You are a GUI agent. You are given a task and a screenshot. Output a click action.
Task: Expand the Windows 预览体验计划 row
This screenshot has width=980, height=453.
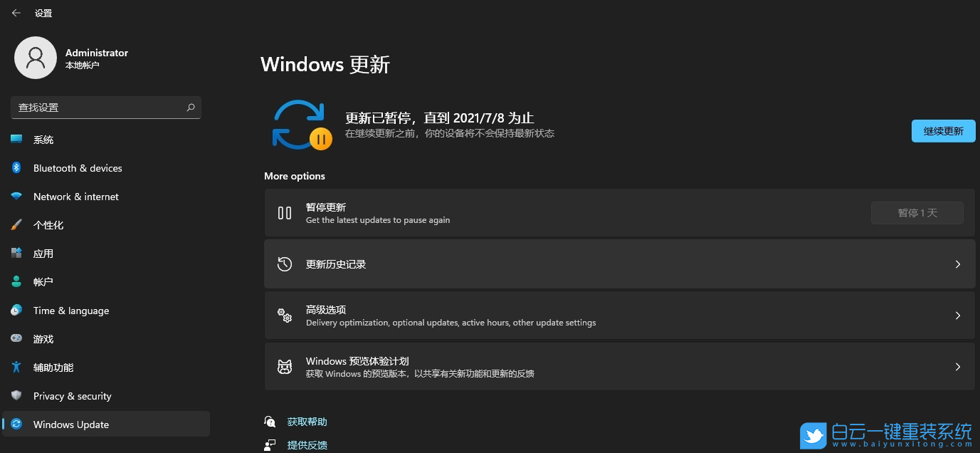point(619,366)
